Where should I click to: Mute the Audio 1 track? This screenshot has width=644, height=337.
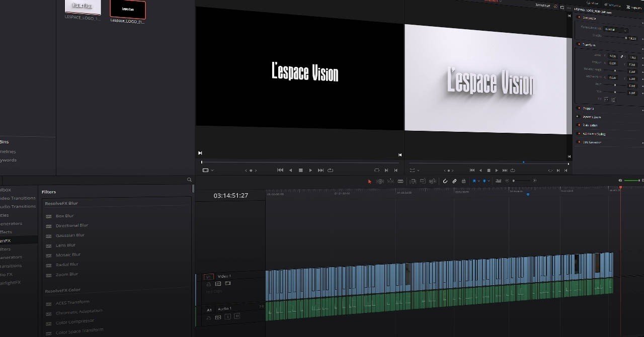(236, 316)
